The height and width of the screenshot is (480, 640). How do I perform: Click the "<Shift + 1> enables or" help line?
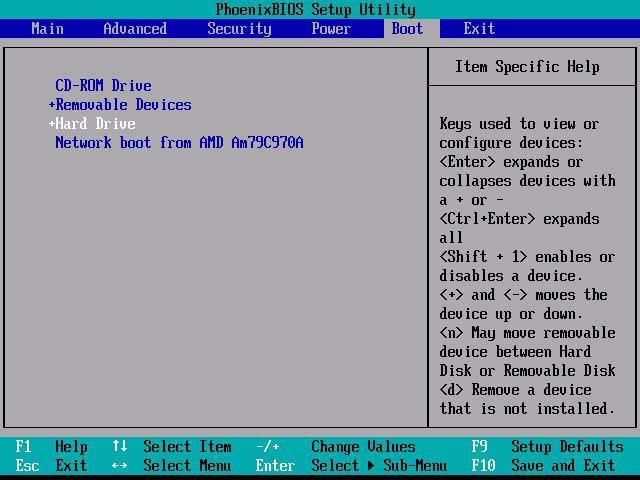(x=527, y=257)
